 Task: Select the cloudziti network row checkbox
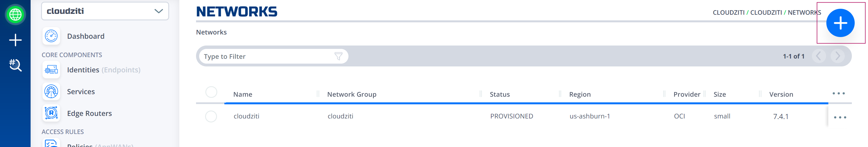211,116
